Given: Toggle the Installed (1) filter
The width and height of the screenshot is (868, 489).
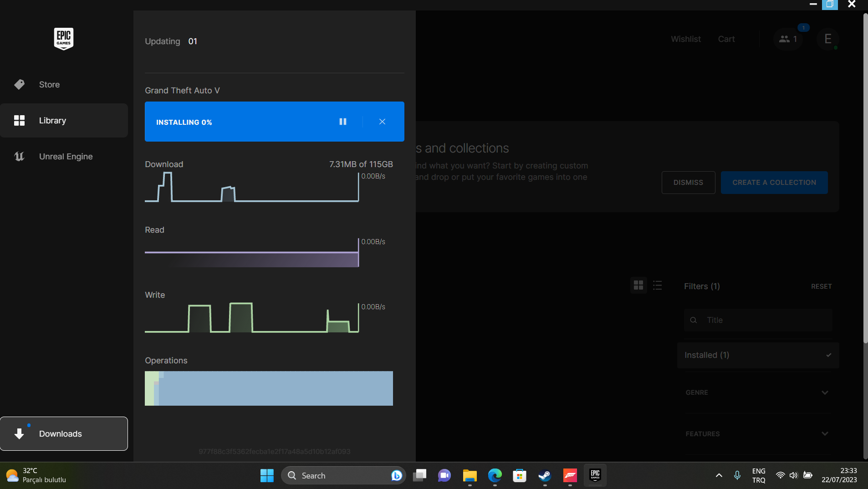Looking at the screenshot, I should [x=758, y=355].
